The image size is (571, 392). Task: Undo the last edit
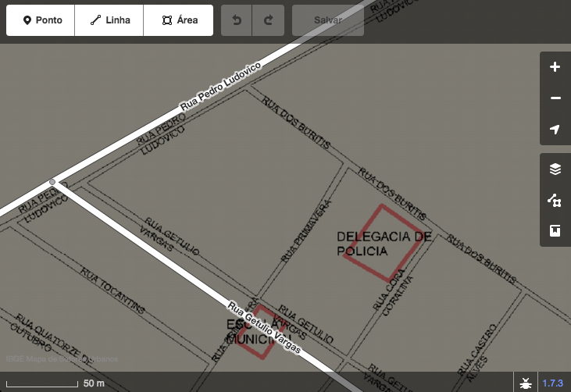[237, 20]
